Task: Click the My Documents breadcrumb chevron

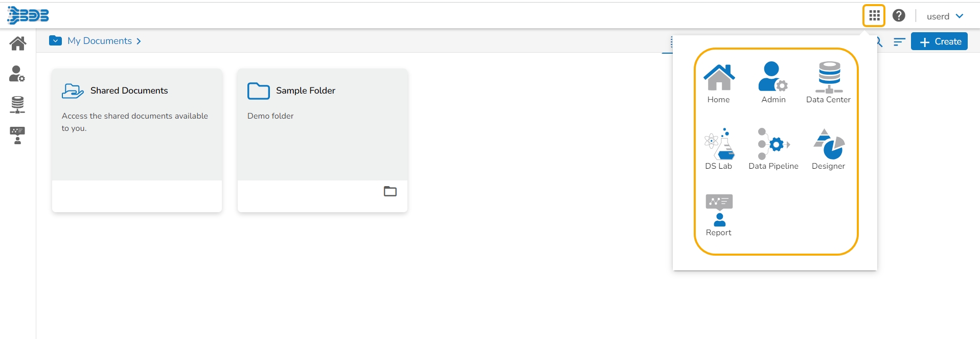Action: (139, 41)
